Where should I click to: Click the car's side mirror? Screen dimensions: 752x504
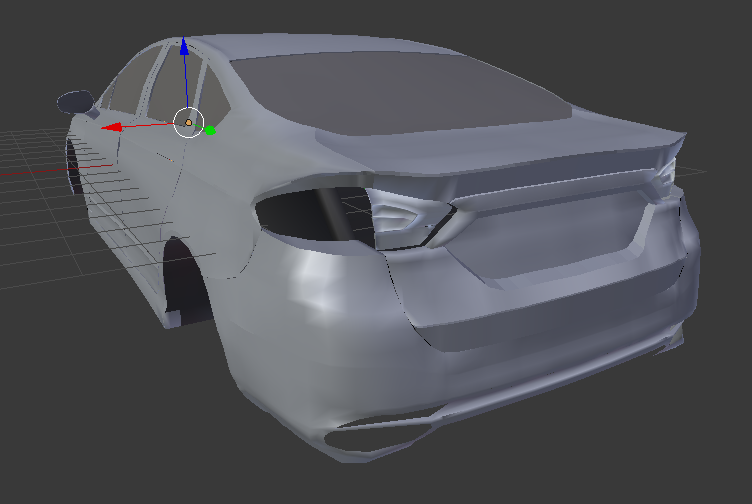click(76, 102)
